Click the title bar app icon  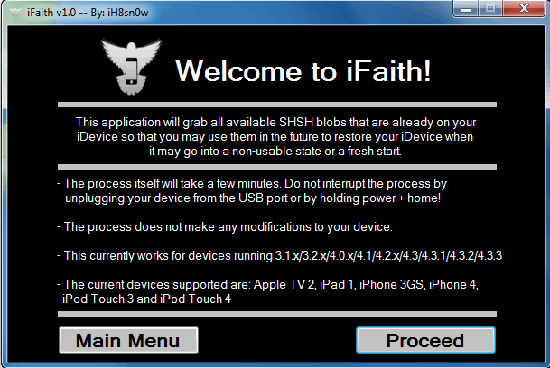point(15,12)
